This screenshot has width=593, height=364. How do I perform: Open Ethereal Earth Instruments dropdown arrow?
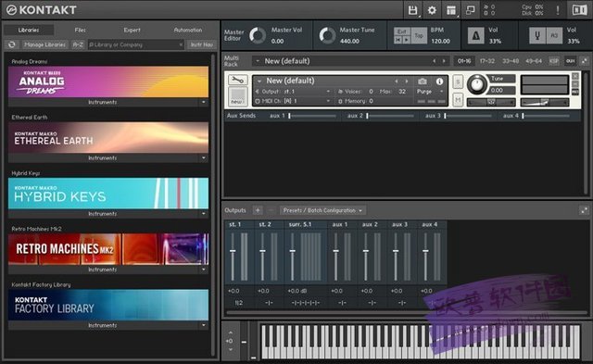point(204,157)
